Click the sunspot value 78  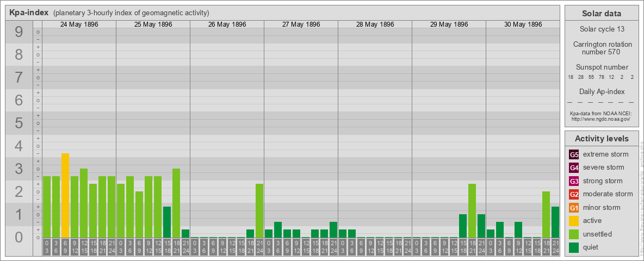(601, 77)
